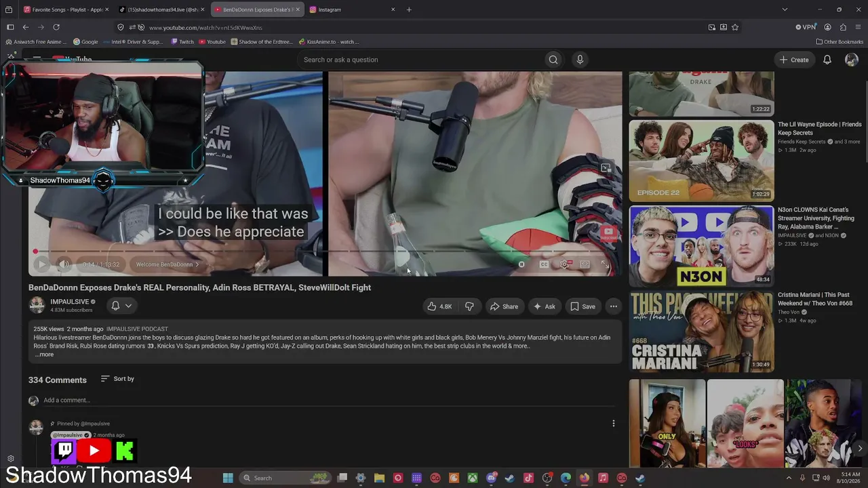Expand the description with ...more
This screenshot has width=868, height=488.
pos(44,354)
